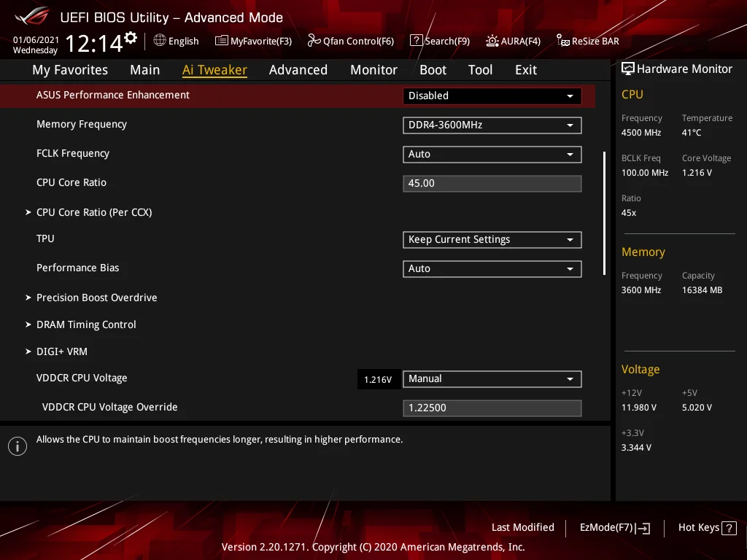Click the settings list vertical scrollbar
747x560 pixels.
pos(604,214)
